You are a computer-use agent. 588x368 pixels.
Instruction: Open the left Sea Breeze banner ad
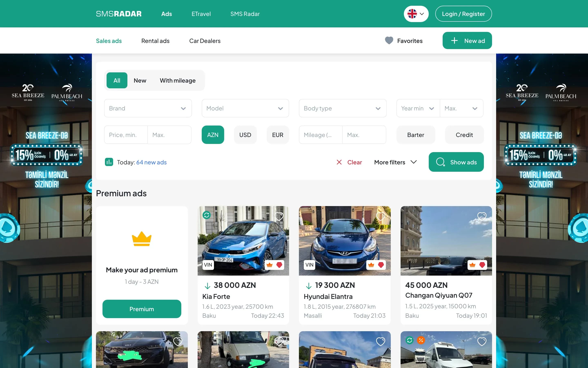pos(46,211)
